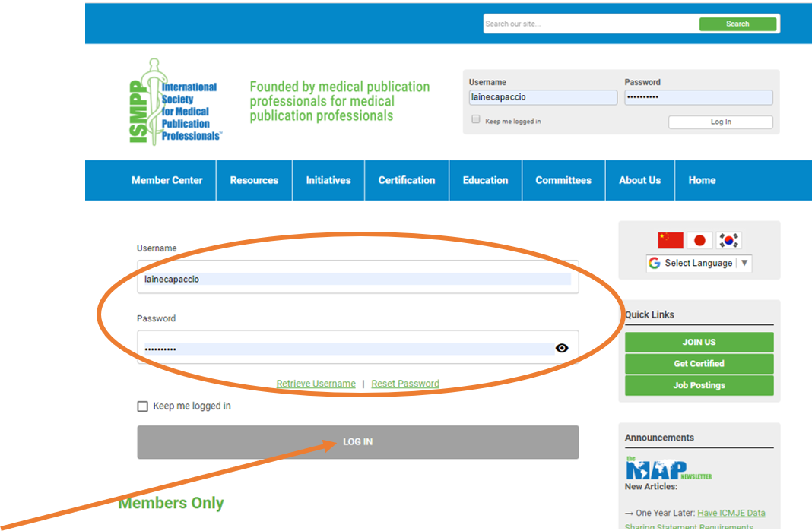Click the Quick Links heading

[x=649, y=314]
